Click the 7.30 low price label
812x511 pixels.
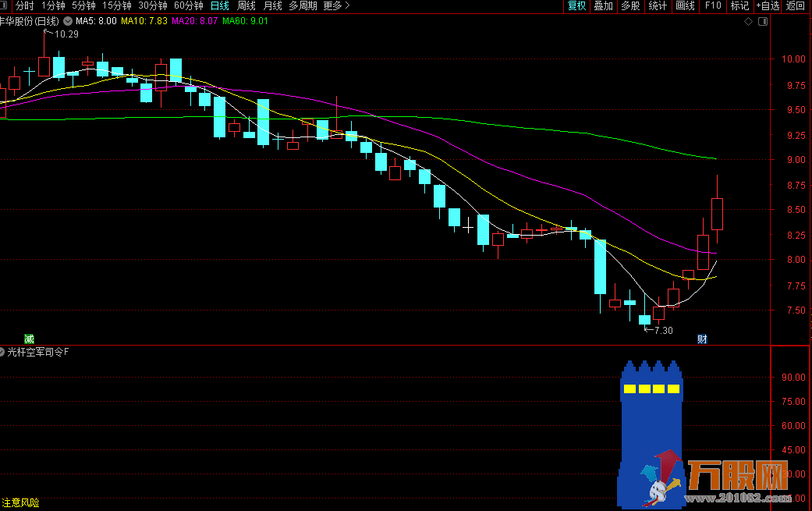tap(663, 330)
